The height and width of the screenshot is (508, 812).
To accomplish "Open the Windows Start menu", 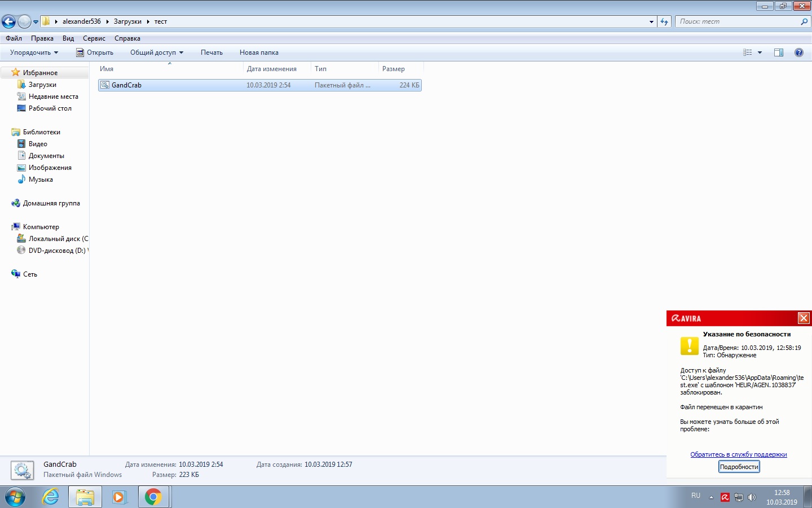I will click(15, 497).
